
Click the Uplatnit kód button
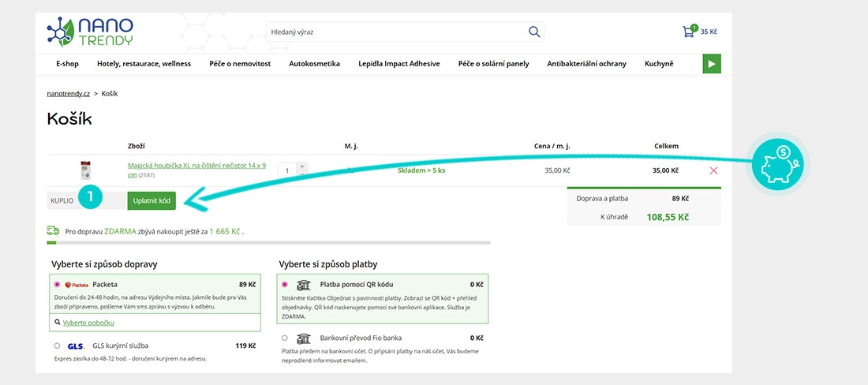152,200
